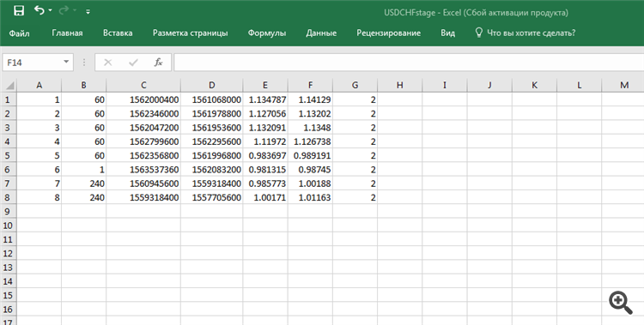Image resolution: width=644 pixels, height=325 pixels.
Task: Switch to the Данные tab
Action: [x=321, y=33]
